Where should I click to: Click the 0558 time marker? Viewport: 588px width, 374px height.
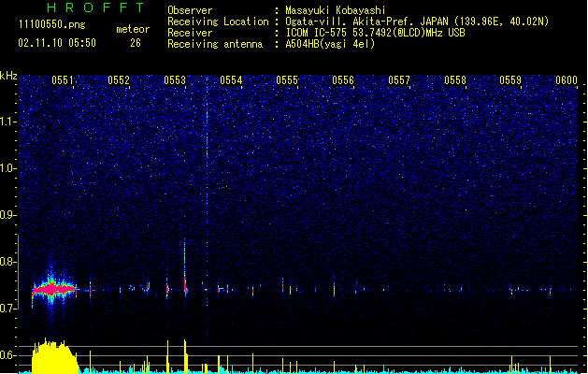tap(455, 80)
